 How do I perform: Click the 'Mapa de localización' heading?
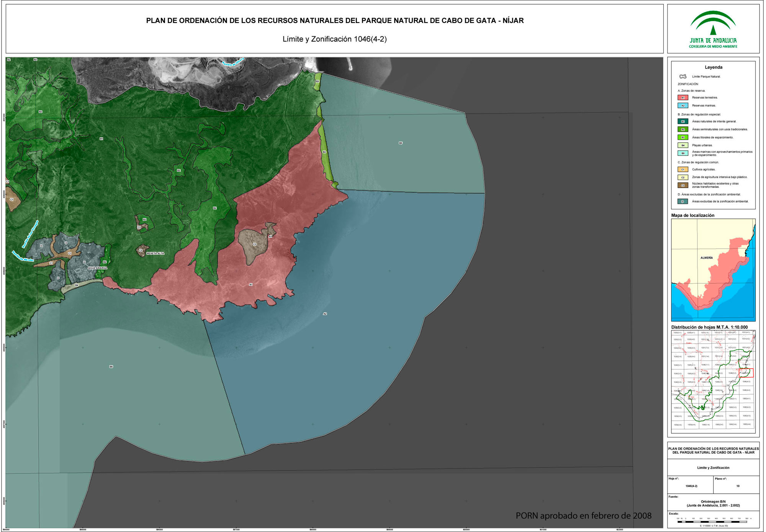point(692,215)
